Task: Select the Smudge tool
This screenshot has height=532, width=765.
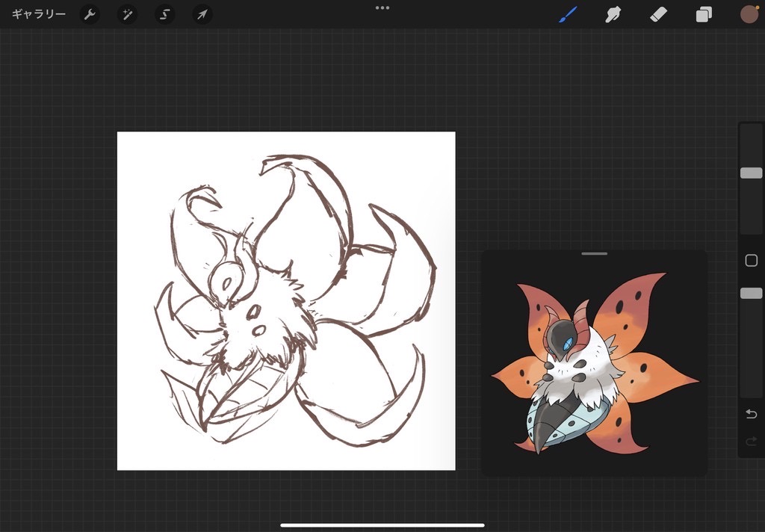Action: point(613,14)
